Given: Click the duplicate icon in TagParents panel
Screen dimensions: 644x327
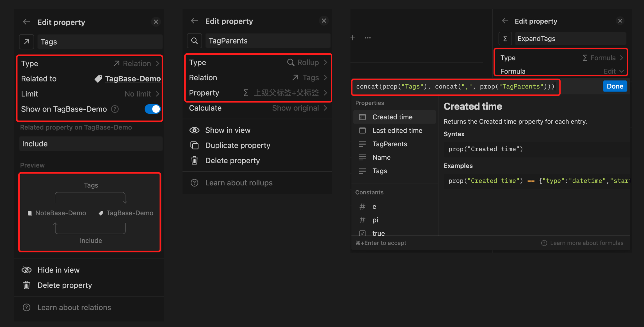Looking at the screenshot, I should coord(194,145).
